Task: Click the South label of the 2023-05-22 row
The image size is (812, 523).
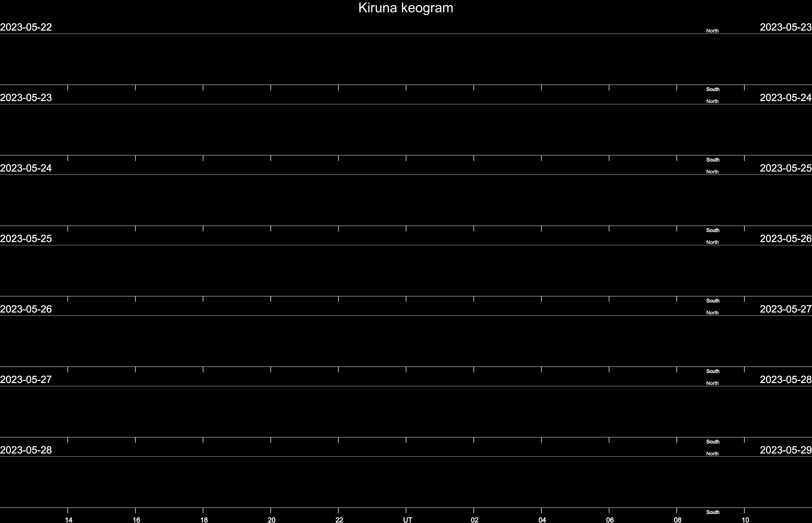Action: click(713, 89)
